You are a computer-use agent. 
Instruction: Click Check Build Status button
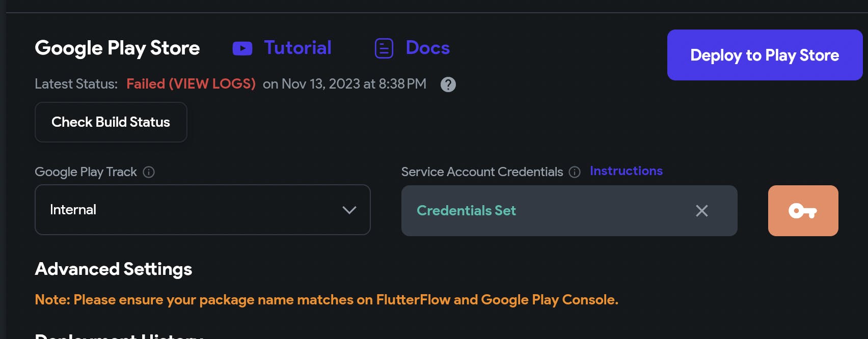(111, 122)
